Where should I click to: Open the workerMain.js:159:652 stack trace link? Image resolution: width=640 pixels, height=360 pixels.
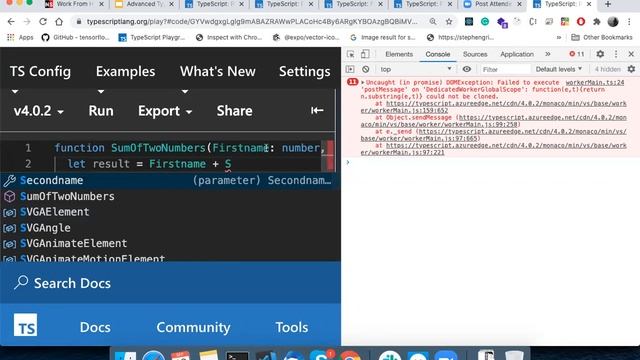(493, 107)
